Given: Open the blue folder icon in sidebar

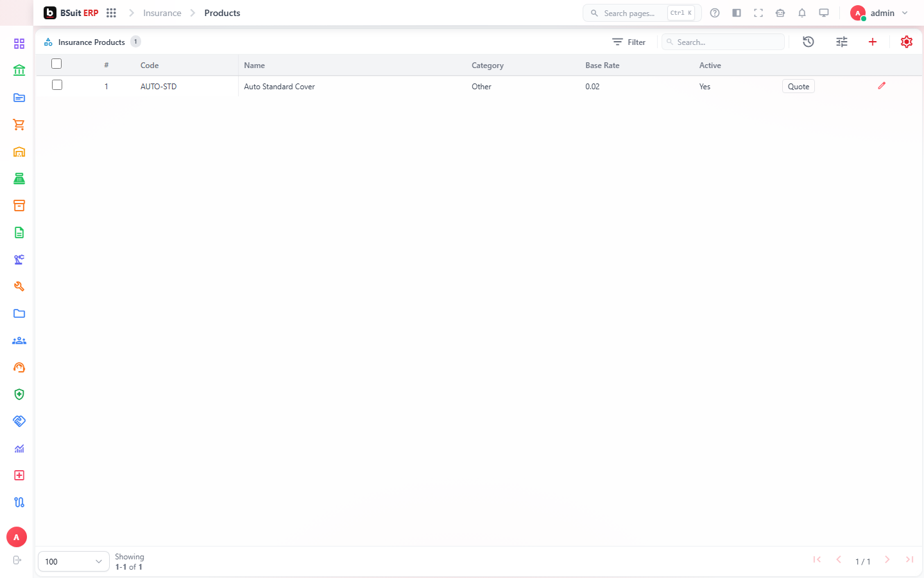Looking at the screenshot, I should pos(19,313).
